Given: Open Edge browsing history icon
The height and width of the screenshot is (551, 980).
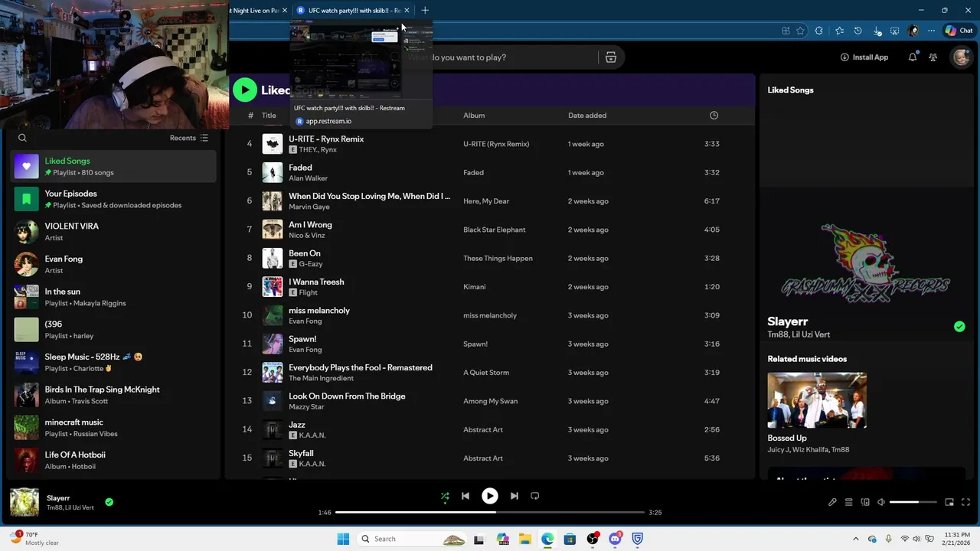Looking at the screenshot, I should pyautogui.click(x=857, y=31).
